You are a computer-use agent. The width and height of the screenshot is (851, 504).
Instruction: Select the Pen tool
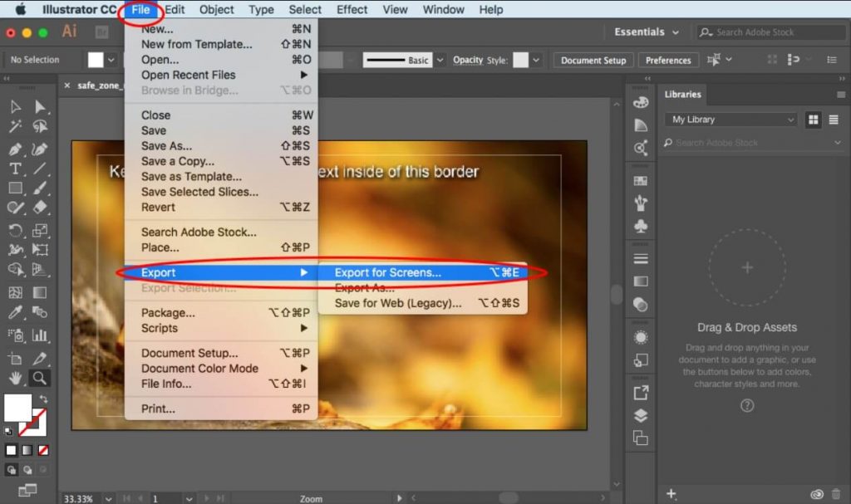[16, 149]
